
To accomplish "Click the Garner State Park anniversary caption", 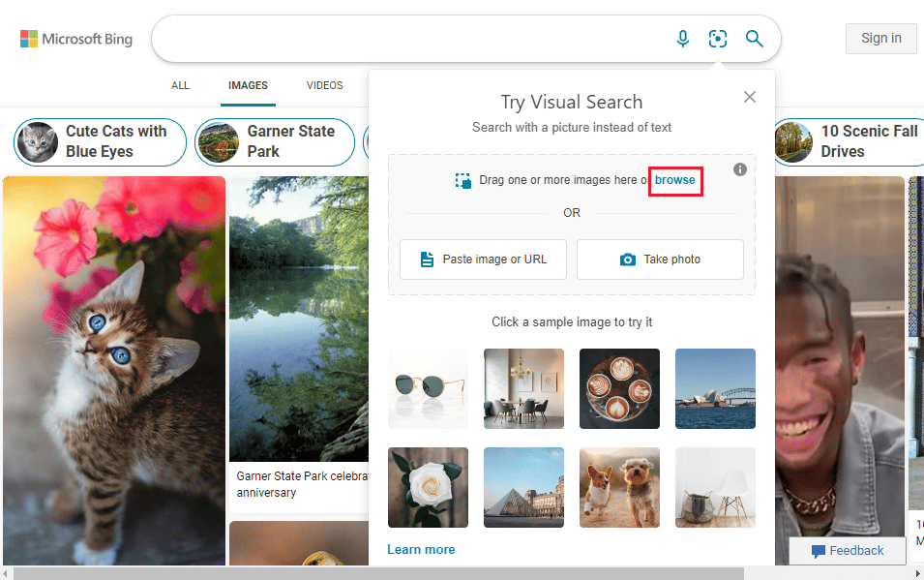I will pyautogui.click(x=302, y=484).
